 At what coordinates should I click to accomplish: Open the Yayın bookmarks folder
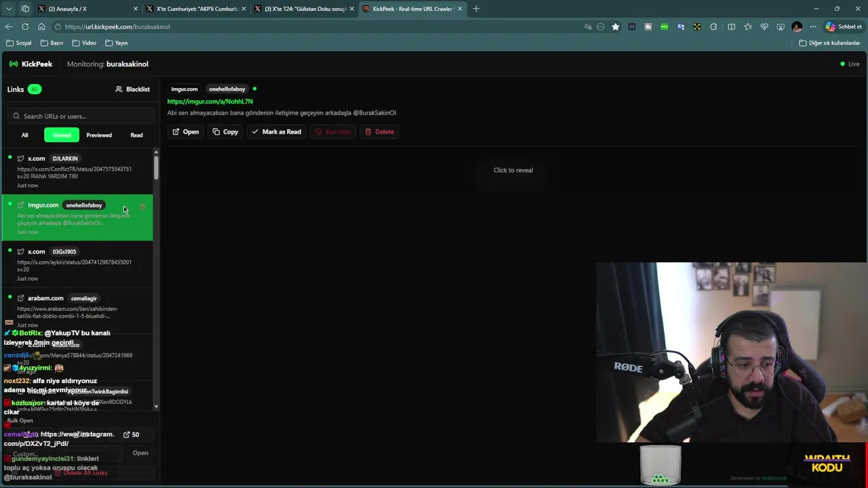pos(117,43)
